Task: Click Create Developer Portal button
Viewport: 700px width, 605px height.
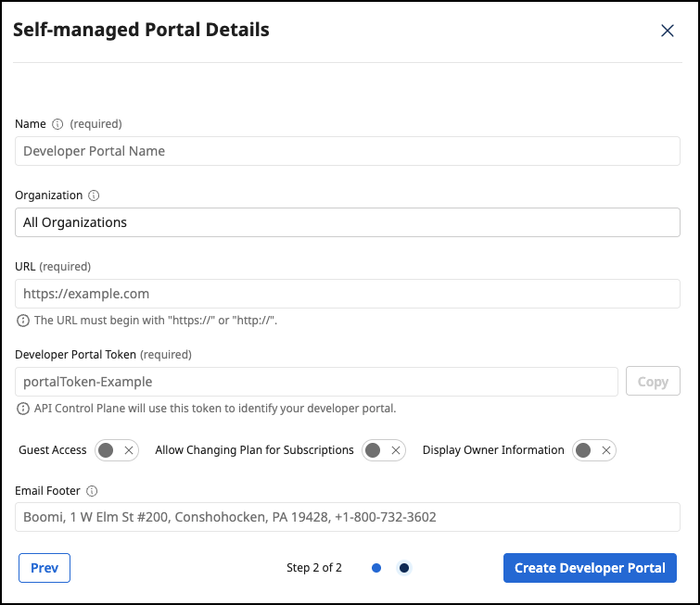Action: (x=590, y=568)
